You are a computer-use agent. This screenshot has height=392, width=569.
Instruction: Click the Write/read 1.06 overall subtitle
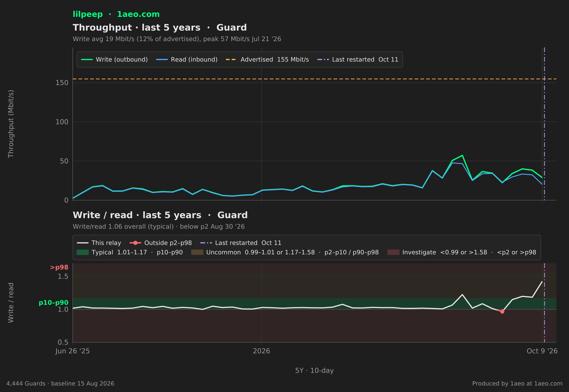point(159,227)
